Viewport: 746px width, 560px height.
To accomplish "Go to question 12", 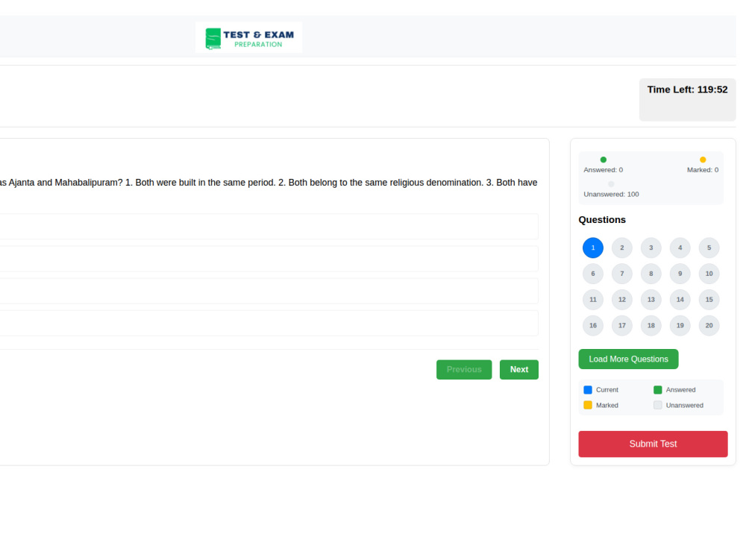I will [x=622, y=300].
